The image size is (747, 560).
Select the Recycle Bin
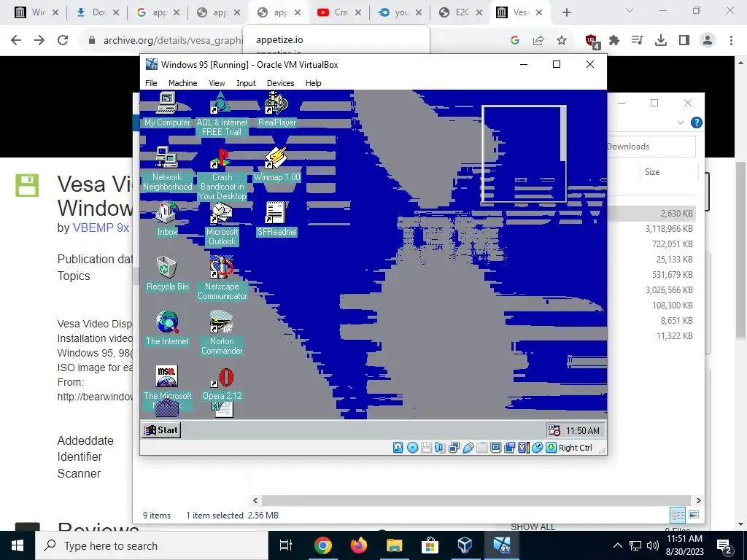(x=167, y=274)
